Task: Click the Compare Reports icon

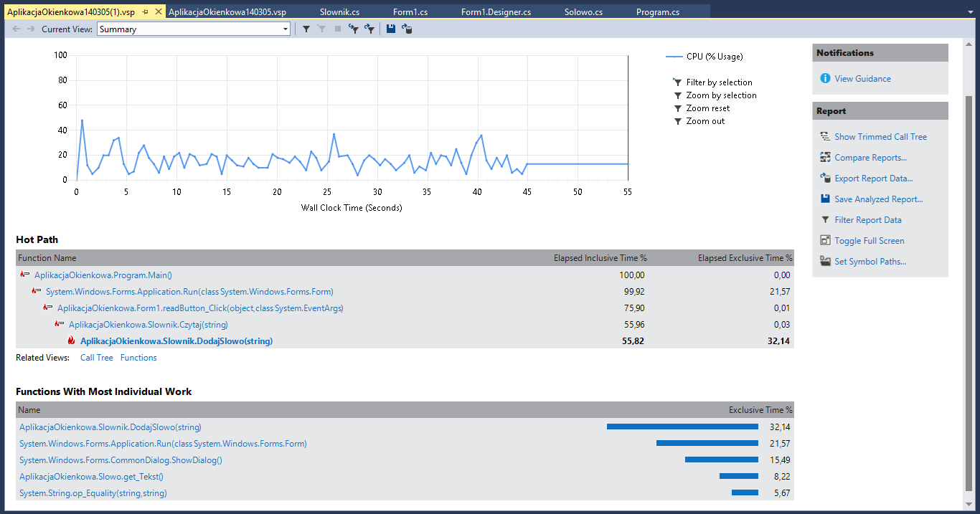Action: coord(825,158)
